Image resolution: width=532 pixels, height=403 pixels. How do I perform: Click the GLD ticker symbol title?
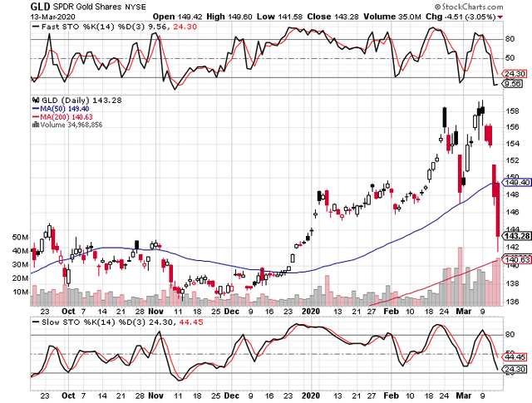(40, 7)
